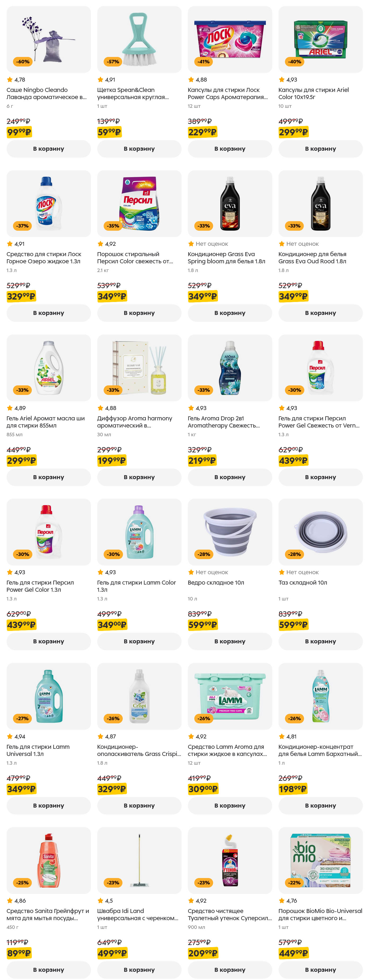The width and height of the screenshot is (378, 980).
Task: Add Grass Eva Oud Rood conditioner to cart
Action: click(320, 313)
